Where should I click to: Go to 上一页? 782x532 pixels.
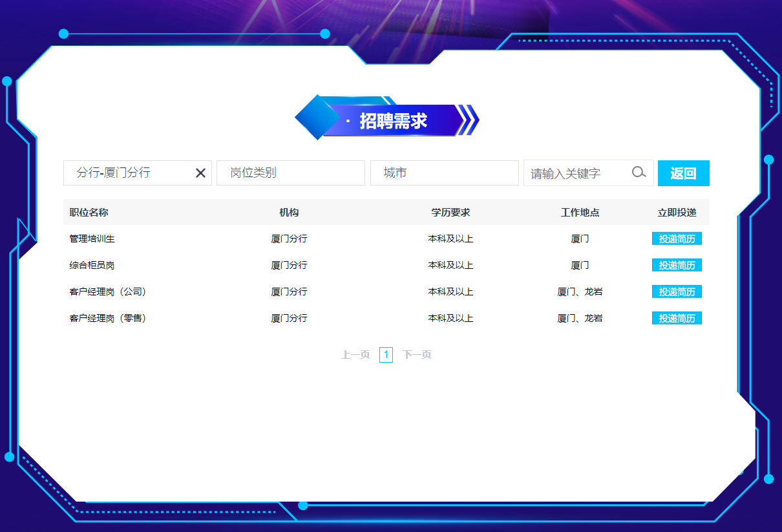(x=355, y=355)
